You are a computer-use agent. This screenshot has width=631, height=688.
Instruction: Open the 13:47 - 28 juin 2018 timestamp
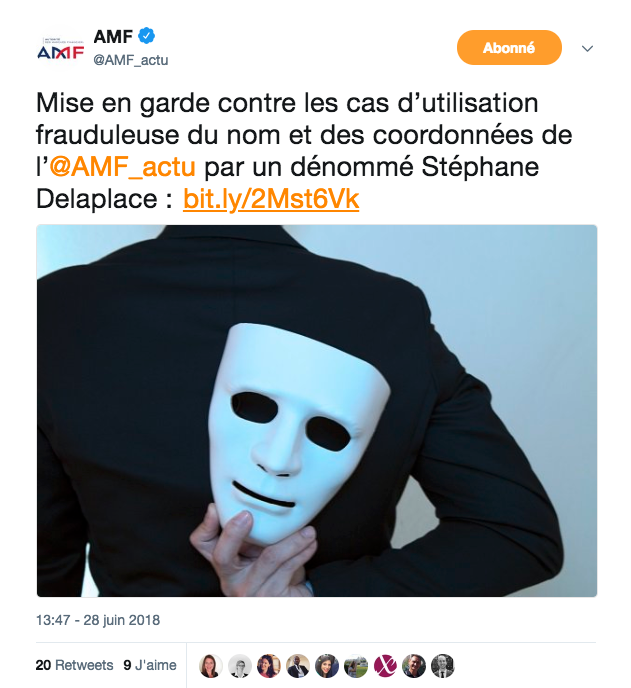[98, 620]
